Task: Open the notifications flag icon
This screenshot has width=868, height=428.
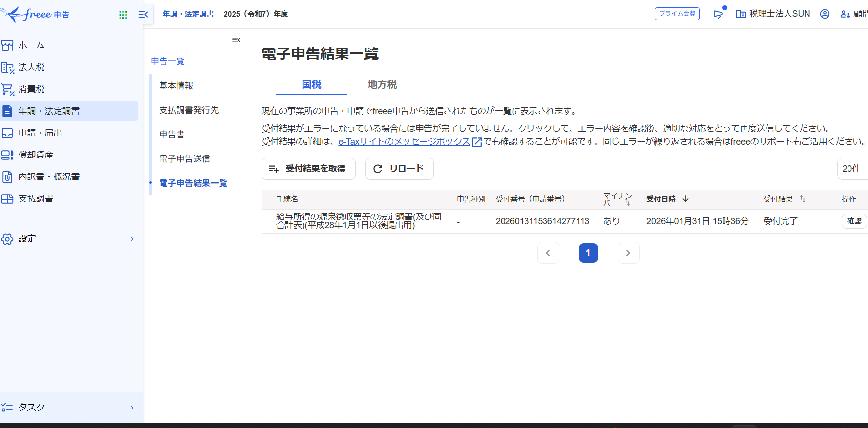Action: (x=718, y=14)
